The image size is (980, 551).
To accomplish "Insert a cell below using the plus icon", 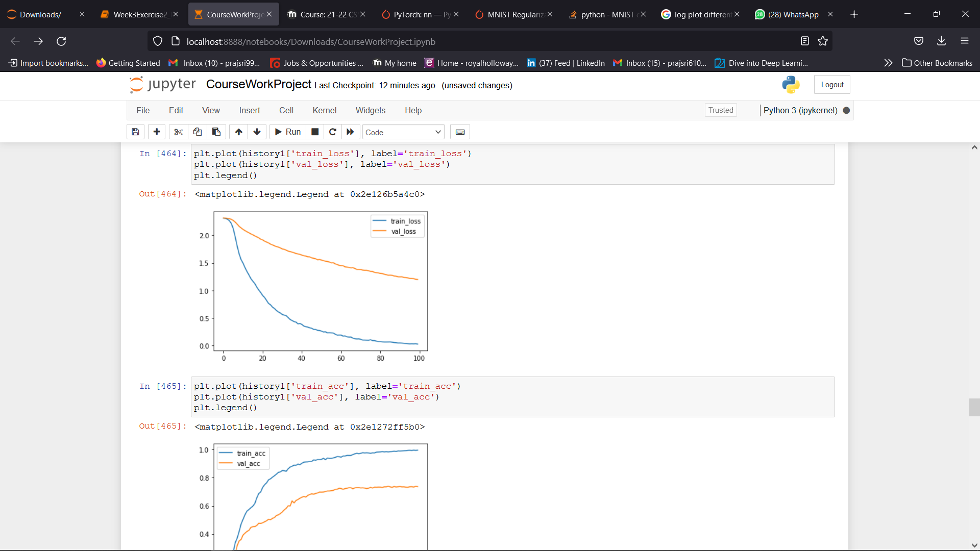I will point(157,132).
